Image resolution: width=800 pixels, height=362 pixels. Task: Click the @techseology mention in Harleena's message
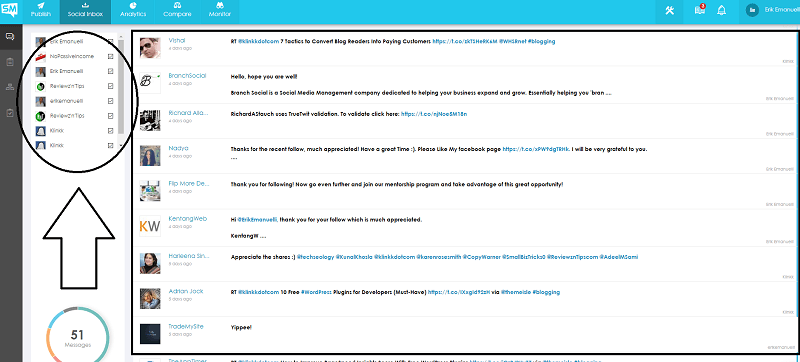click(315, 257)
